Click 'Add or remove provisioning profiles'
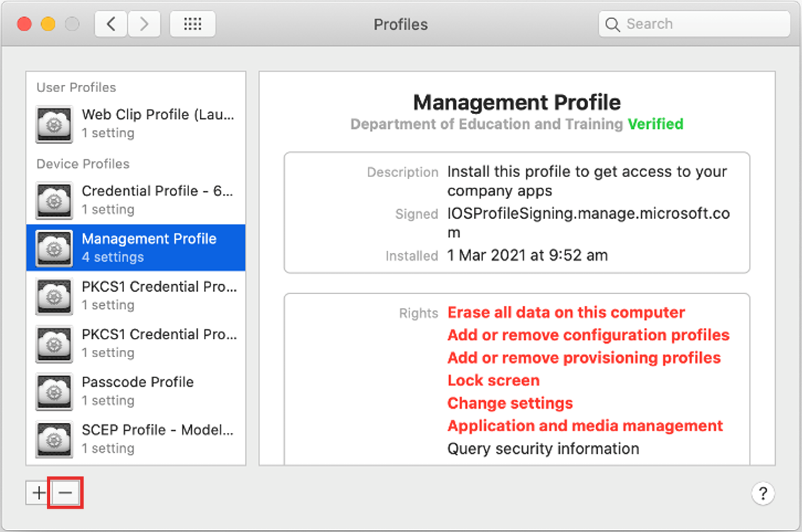This screenshot has width=802, height=532. [584, 358]
